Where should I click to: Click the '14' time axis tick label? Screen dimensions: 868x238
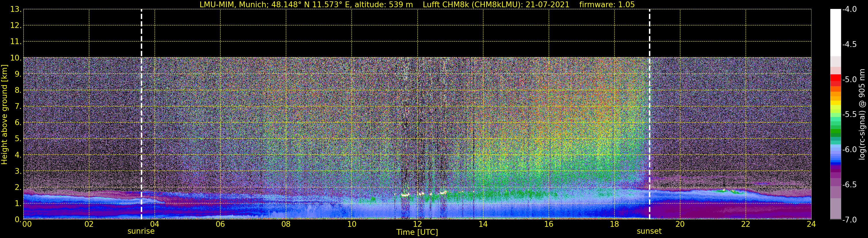pos(483,224)
